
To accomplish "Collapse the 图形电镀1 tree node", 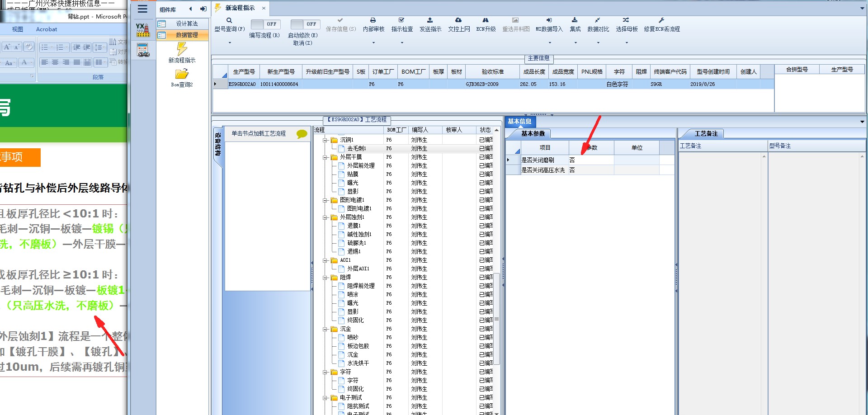I will pos(325,200).
